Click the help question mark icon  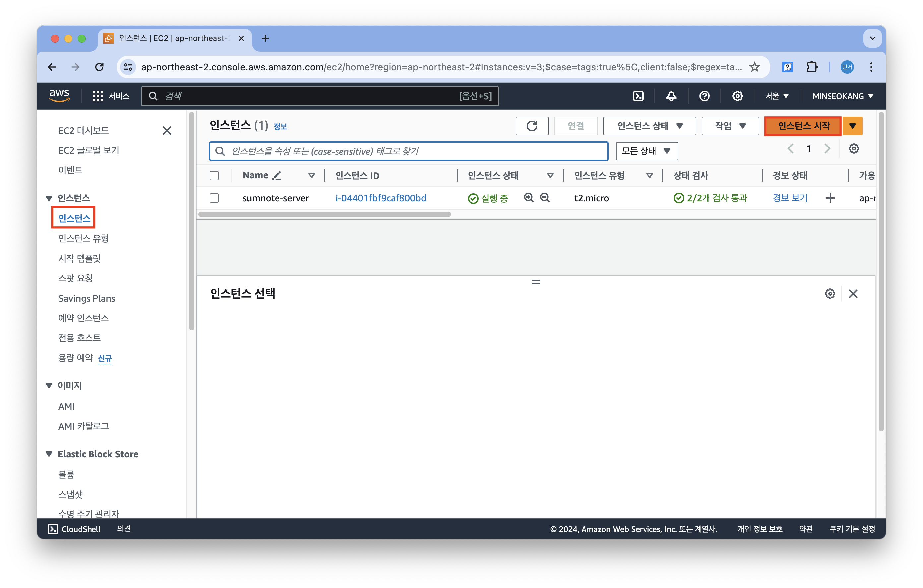pos(704,96)
